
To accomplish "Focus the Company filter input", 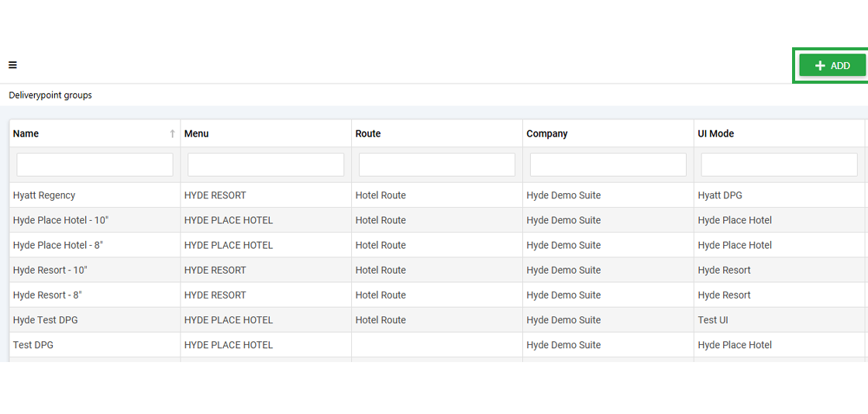I will (x=608, y=164).
